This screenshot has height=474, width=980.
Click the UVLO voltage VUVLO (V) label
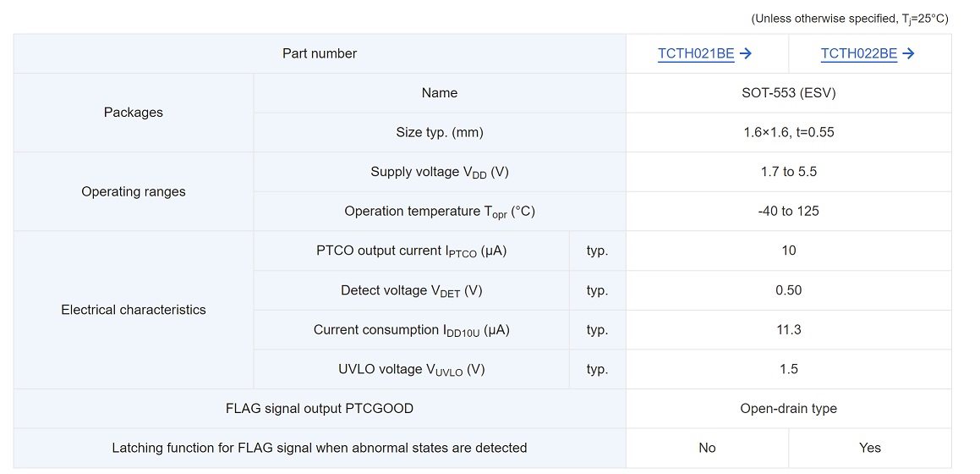[412, 369]
